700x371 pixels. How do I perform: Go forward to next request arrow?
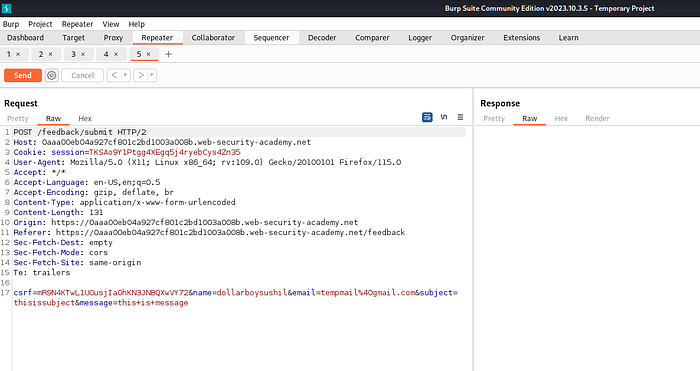pos(141,75)
